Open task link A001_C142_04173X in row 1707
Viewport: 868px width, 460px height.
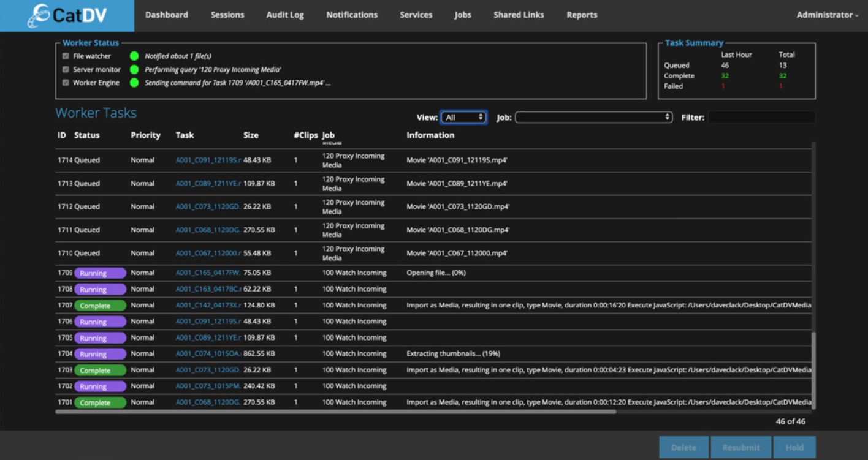pyautogui.click(x=208, y=306)
